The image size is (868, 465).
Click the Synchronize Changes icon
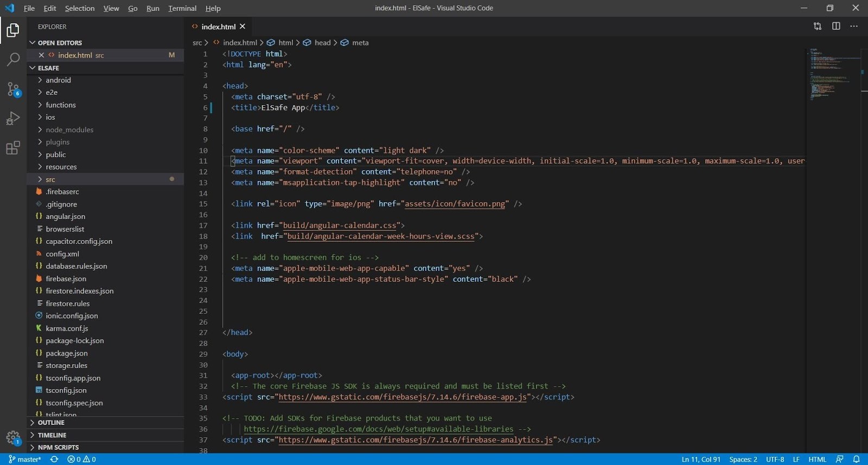(54, 459)
